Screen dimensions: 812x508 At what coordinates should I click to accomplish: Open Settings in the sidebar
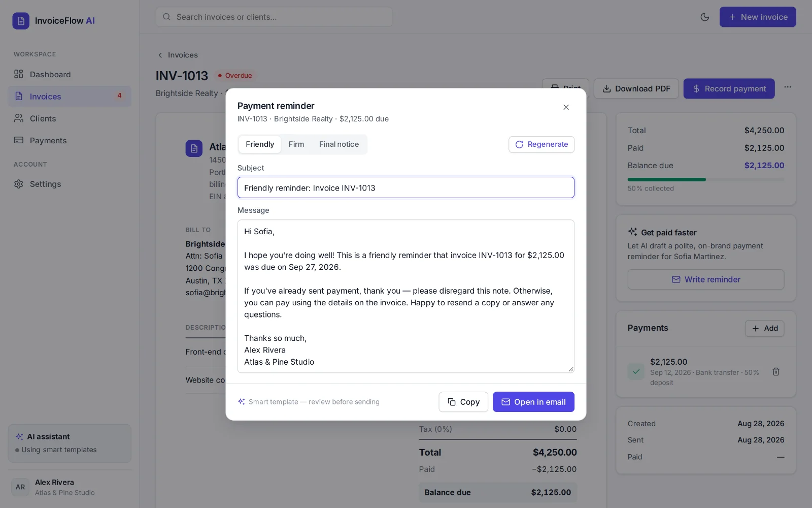pyautogui.click(x=70, y=184)
